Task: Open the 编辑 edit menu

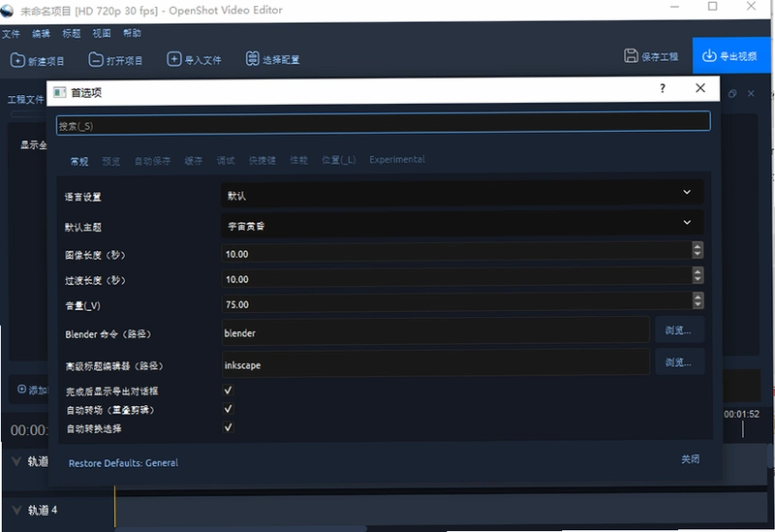Action: 41,34
